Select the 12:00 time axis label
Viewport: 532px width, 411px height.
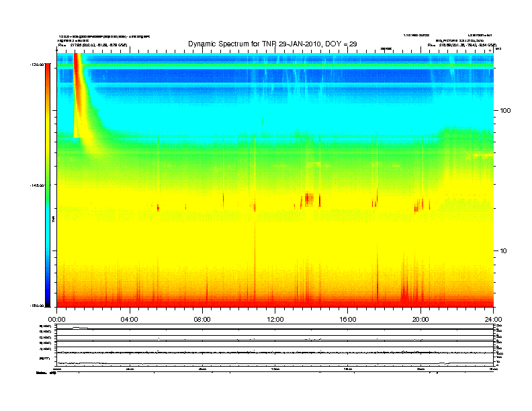pos(275,320)
